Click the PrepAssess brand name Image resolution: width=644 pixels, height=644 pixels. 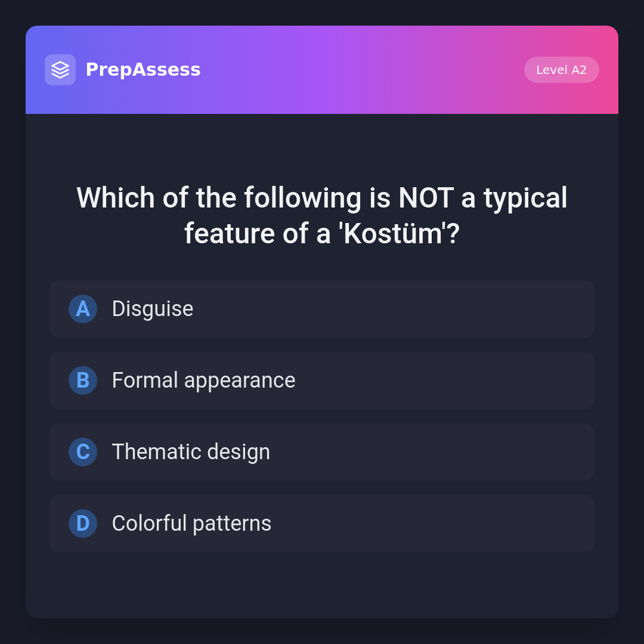(x=143, y=70)
